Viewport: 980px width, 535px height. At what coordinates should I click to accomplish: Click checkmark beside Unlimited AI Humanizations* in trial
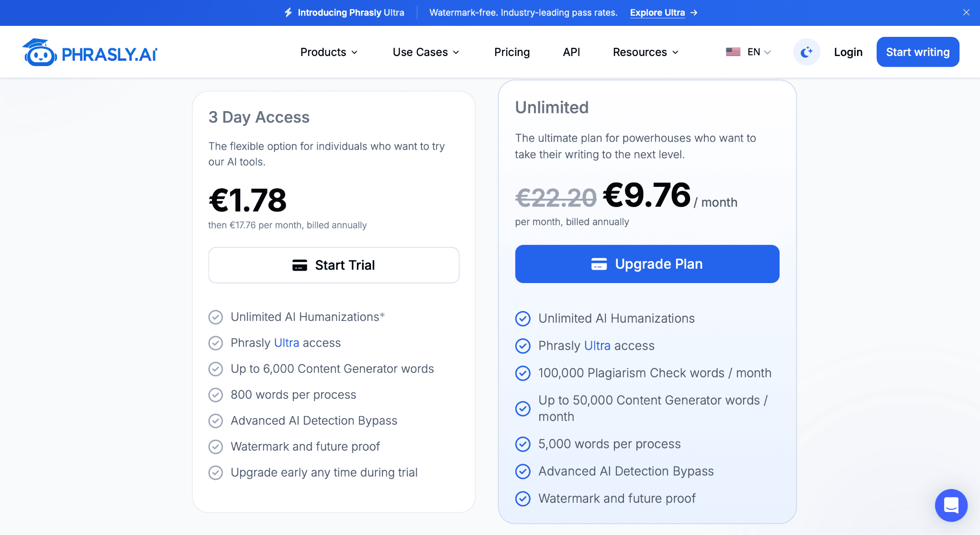[x=216, y=317]
